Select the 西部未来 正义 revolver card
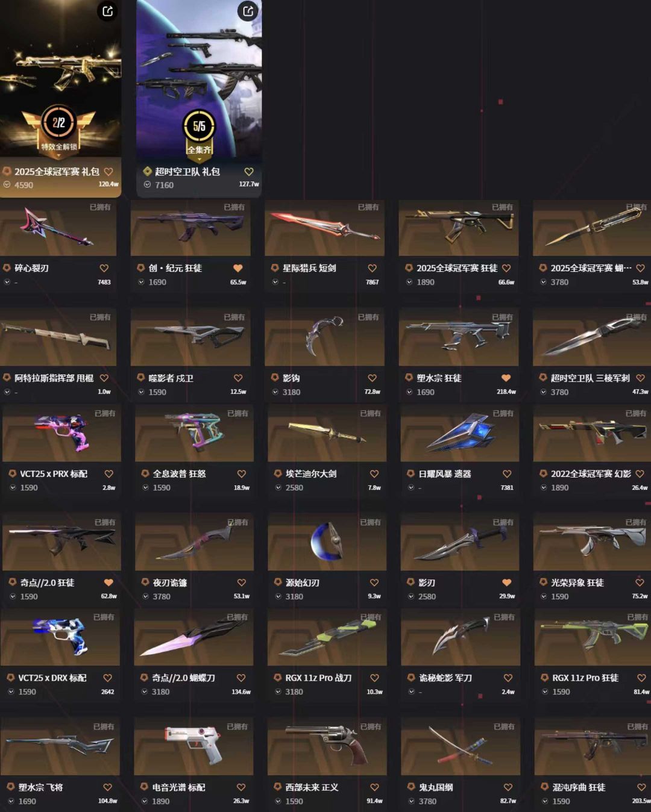The height and width of the screenshot is (812, 651). [327, 763]
